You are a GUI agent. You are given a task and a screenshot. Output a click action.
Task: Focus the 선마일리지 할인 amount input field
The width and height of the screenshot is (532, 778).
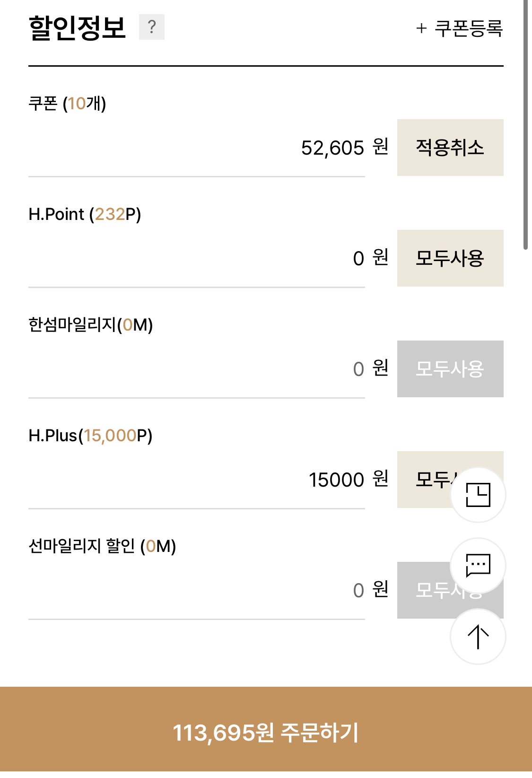click(x=196, y=591)
